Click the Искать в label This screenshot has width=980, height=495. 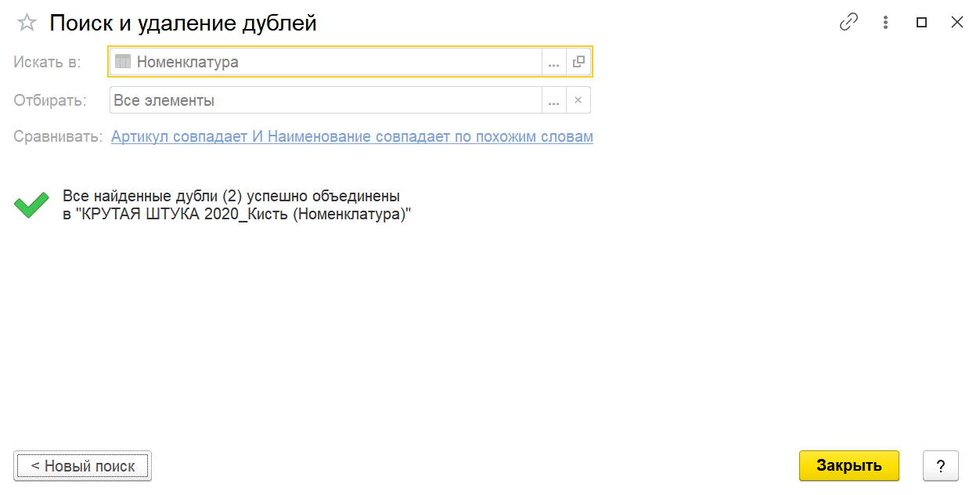coord(47,62)
